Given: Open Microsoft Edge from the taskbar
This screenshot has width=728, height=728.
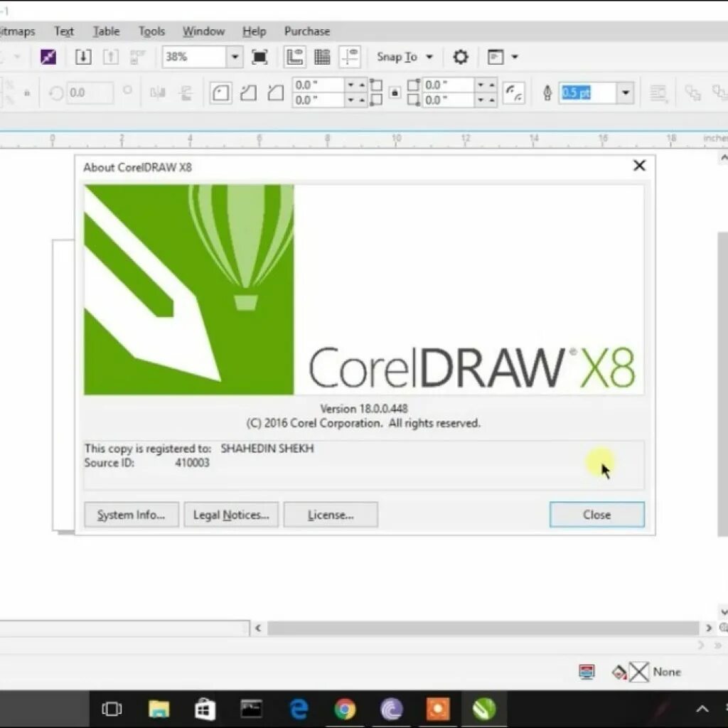Looking at the screenshot, I should click(x=299, y=709).
